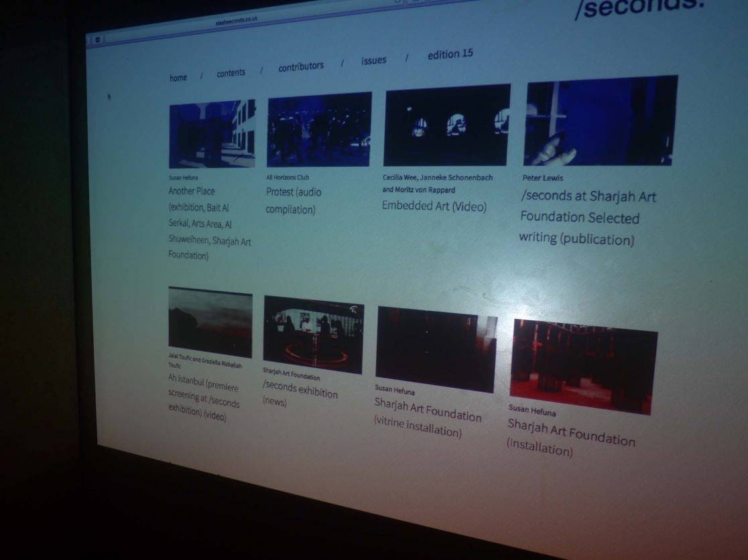748x560 pixels.
Task: Click the /seconds. site logo
Action: (640, 7)
